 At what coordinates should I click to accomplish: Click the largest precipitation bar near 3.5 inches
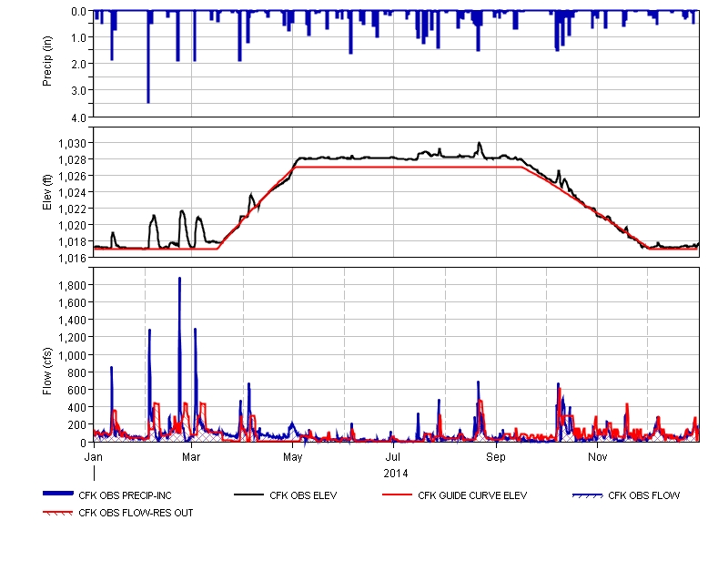(x=148, y=56)
